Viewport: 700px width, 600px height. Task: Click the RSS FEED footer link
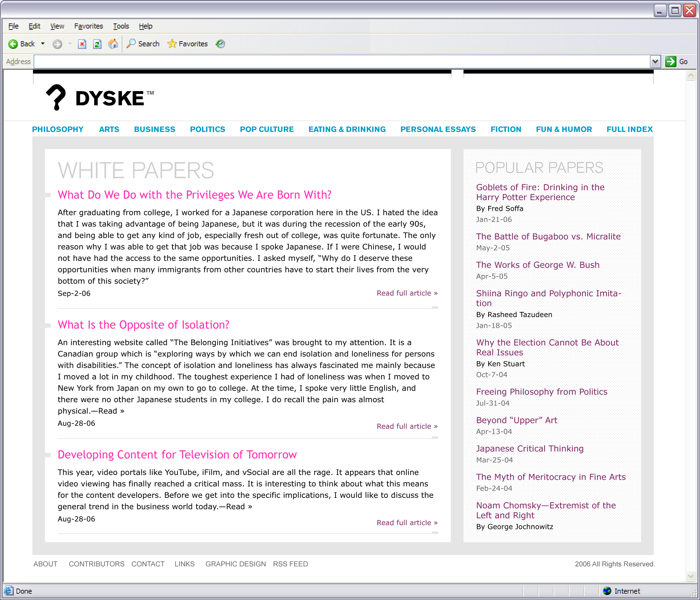(290, 564)
